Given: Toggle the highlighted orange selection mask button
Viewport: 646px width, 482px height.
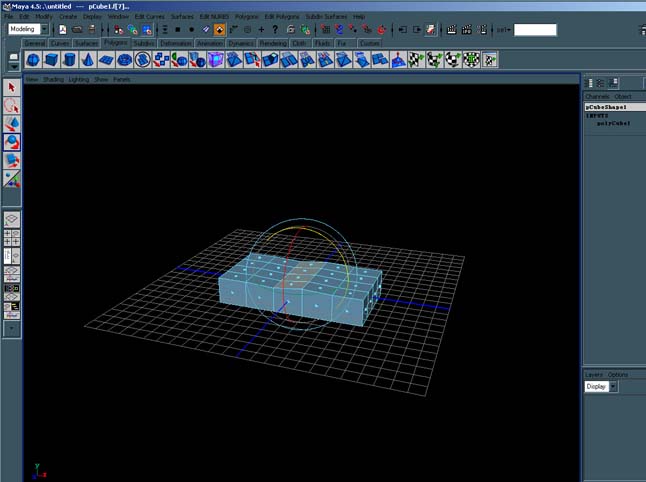Looking at the screenshot, I should [220, 30].
